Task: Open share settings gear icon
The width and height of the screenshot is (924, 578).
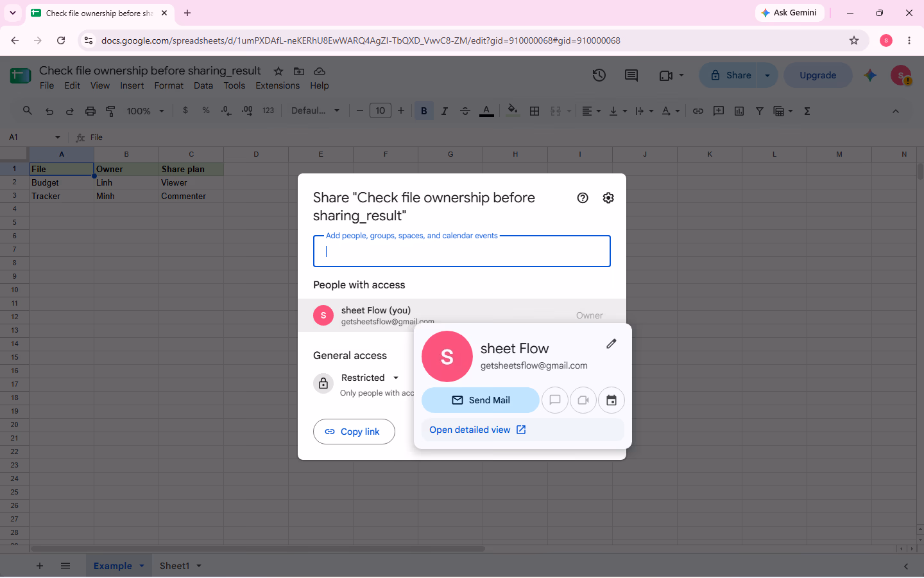Action: (x=608, y=198)
